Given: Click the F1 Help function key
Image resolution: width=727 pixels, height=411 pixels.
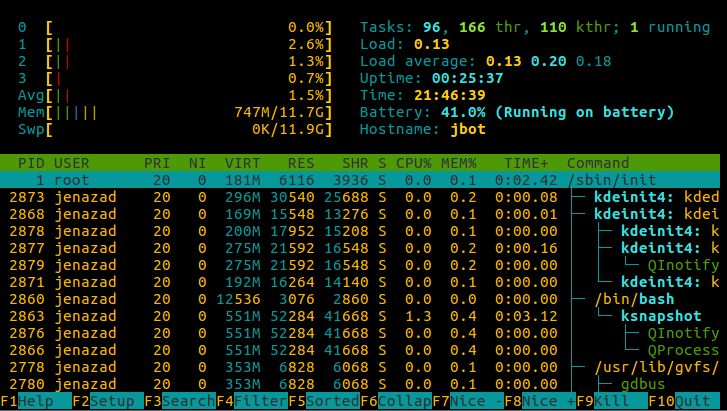Looking at the screenshot, I should (x=36, y=401).
